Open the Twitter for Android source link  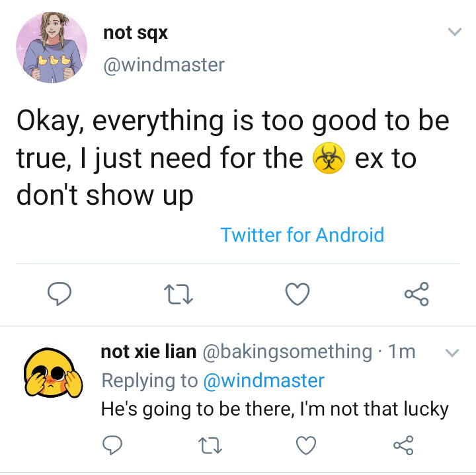pos(302,235)
